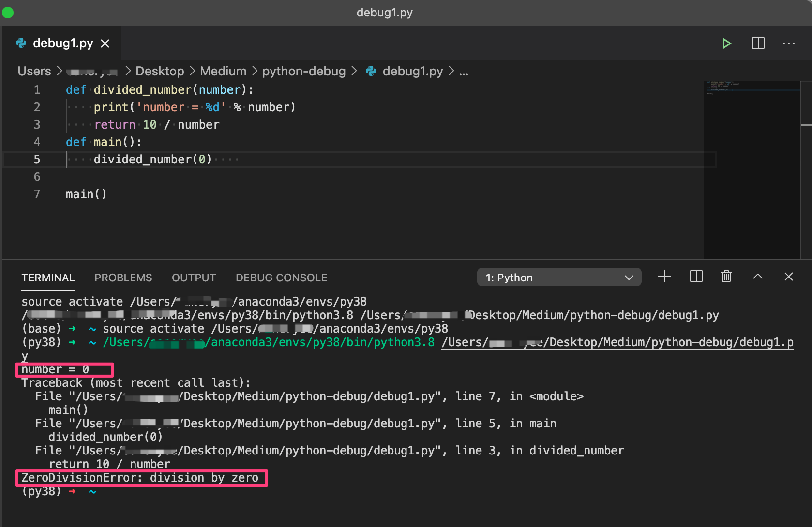Click the Python logo icon on the debug1.py tab
The height and width of the screenshot is (527, 812).
click(21, 43)
